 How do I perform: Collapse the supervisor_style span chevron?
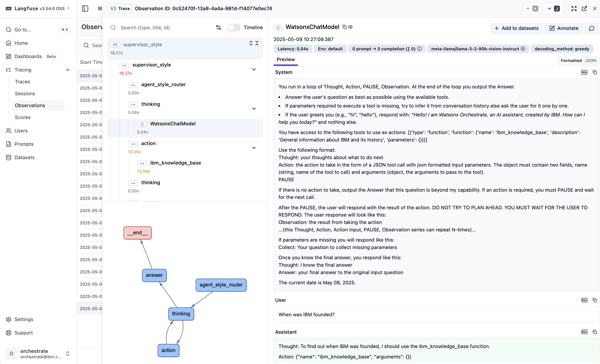[254, 69]
